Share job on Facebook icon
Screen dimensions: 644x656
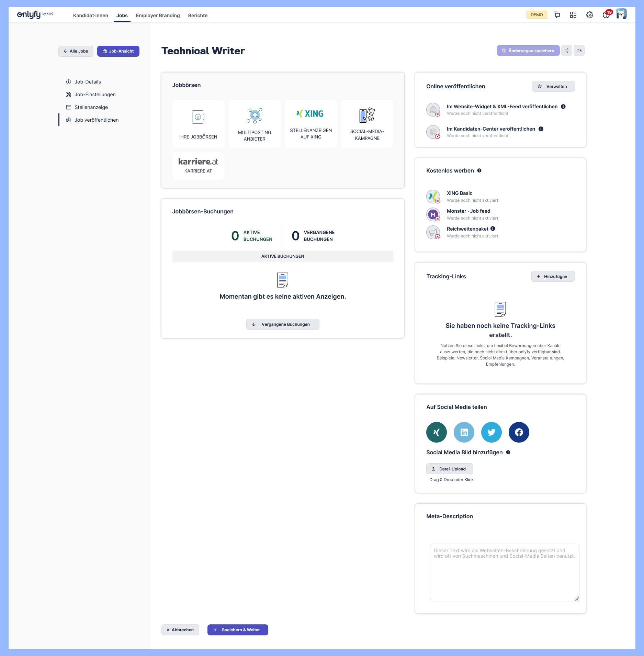coord(519,432)
